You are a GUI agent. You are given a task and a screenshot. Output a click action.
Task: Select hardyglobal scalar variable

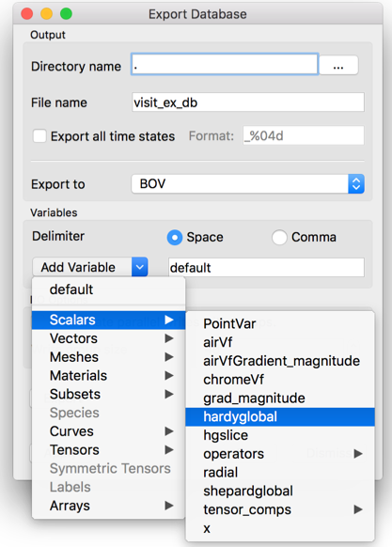point(280,417)
